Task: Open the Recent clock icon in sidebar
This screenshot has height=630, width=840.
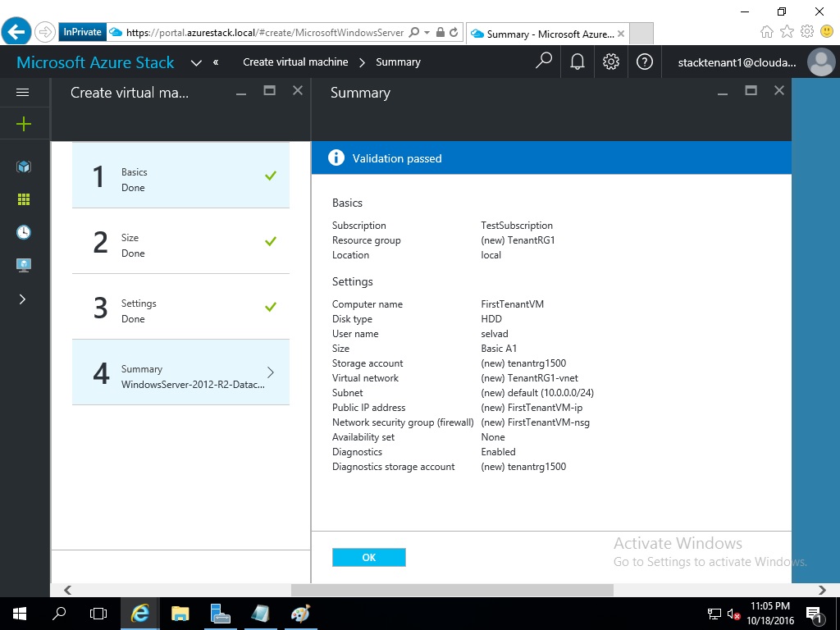Action: [24, 232]
